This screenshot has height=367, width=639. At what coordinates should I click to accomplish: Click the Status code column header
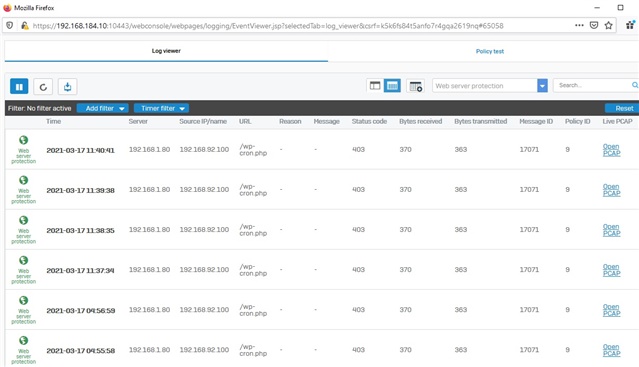tap(369, 121)
